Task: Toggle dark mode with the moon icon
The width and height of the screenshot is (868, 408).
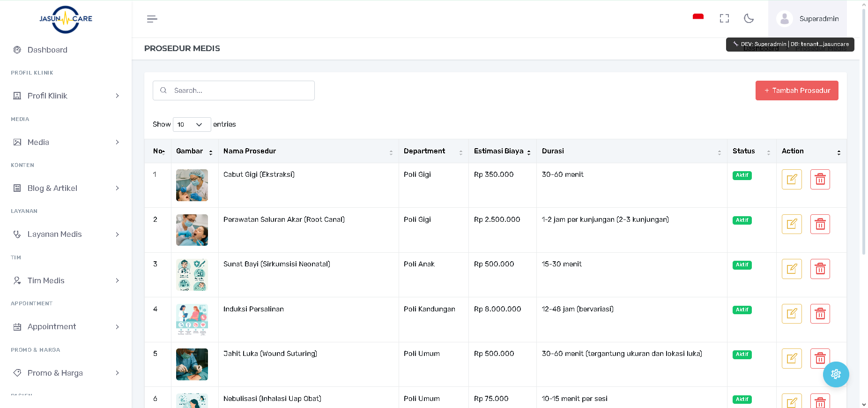Action: point(749,18)
